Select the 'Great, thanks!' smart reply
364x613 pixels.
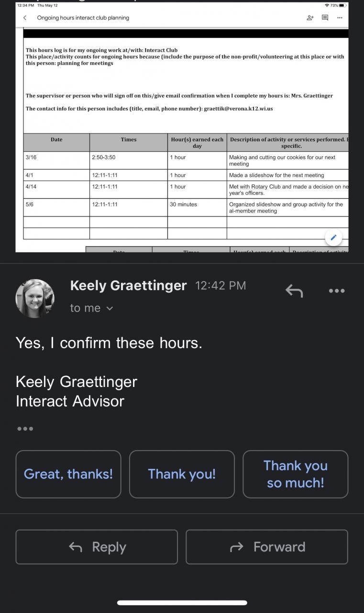68,474
